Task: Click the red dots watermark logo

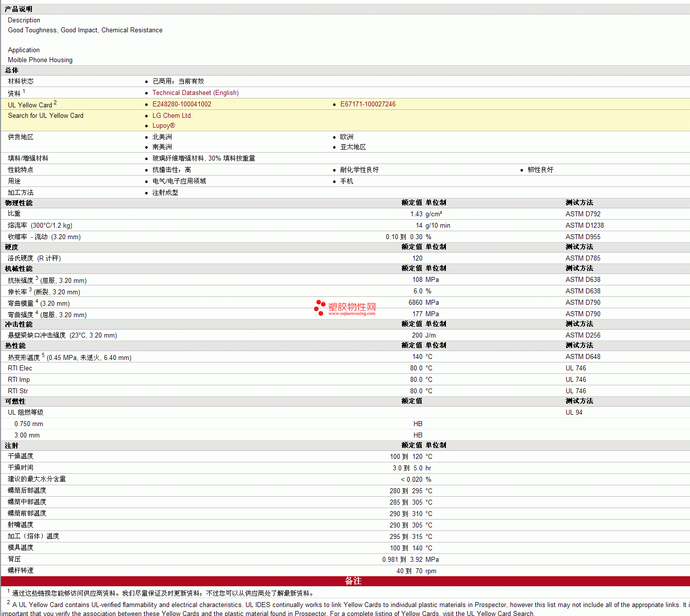Action: click(x=320, y=308)
